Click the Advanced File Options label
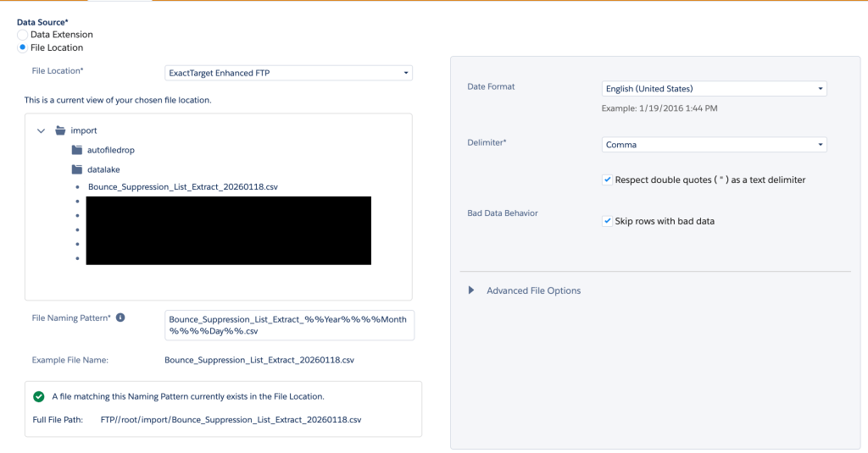Viewport: 868px width, 453px height. [x=533, y=290]
